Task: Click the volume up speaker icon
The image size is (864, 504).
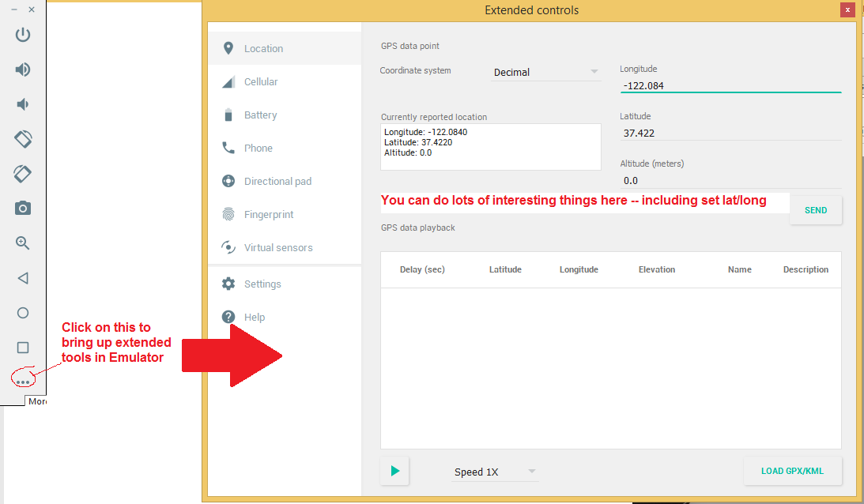Action: [23, 70]
